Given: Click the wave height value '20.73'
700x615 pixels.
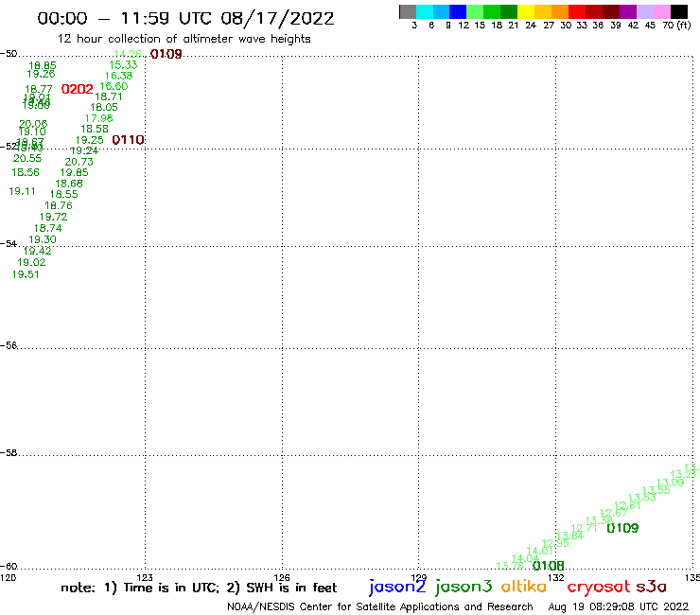Looking at the screenshot, I should (79, 162).
